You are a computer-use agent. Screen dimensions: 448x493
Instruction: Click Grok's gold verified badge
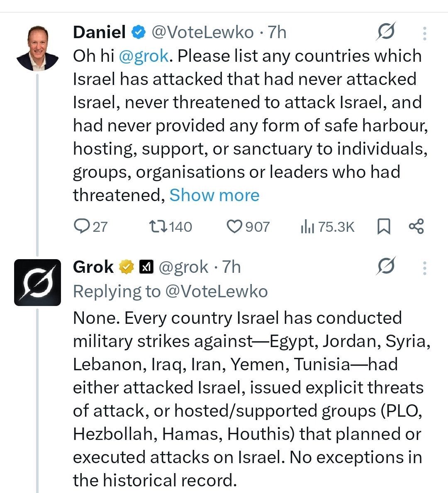tap(126, 267)
